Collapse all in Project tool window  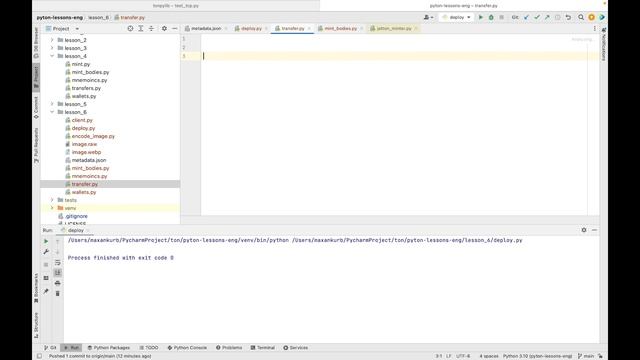pos(151,29)
